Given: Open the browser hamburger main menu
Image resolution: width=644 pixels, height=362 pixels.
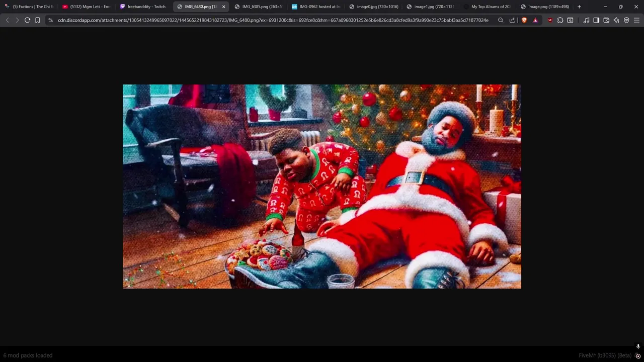Looking at the screenshot, I should 636,20.
